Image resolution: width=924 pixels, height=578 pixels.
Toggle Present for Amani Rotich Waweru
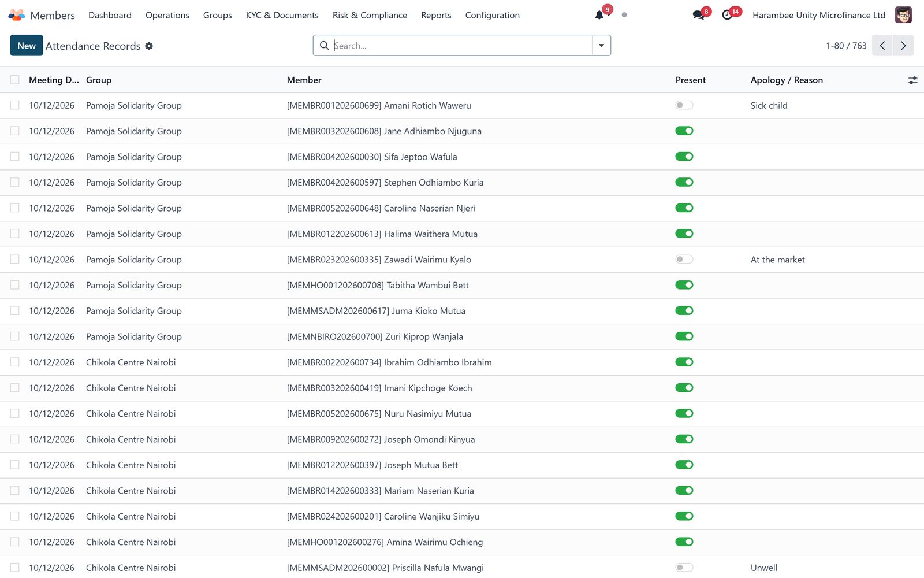(x=684, y=105)
